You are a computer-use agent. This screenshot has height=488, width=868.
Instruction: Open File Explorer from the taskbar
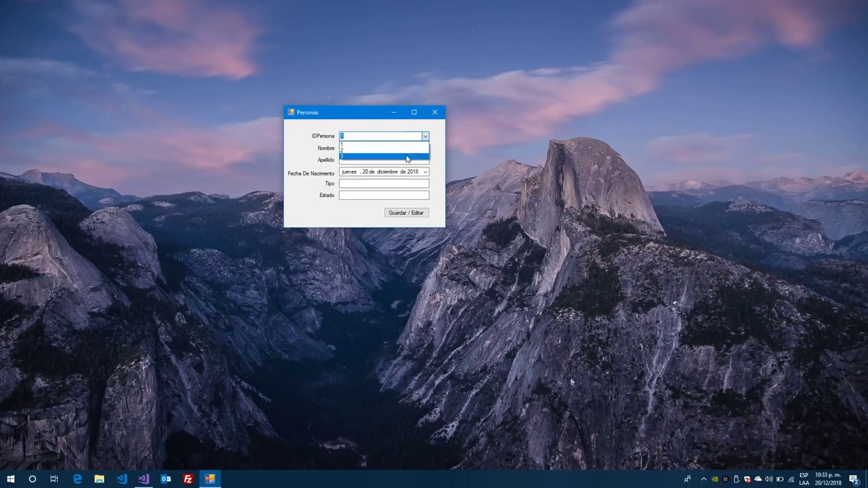(x=99, y=479)
